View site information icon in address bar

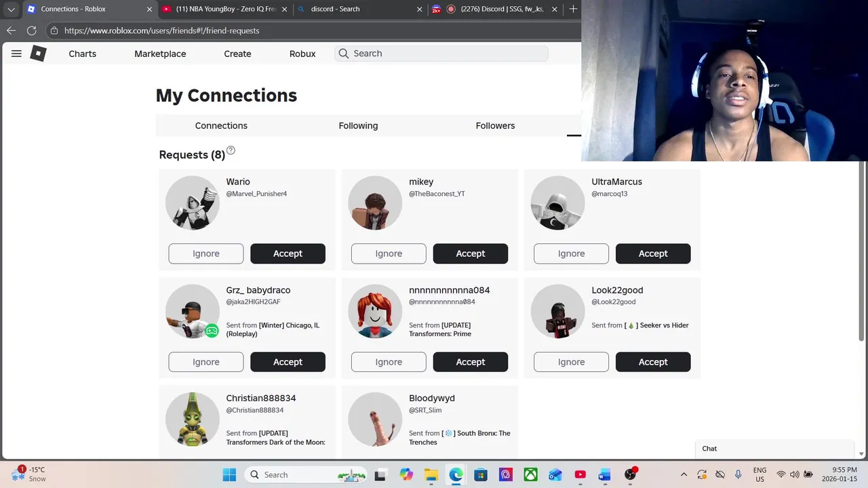pyautogui.click(x=54, y=30)
